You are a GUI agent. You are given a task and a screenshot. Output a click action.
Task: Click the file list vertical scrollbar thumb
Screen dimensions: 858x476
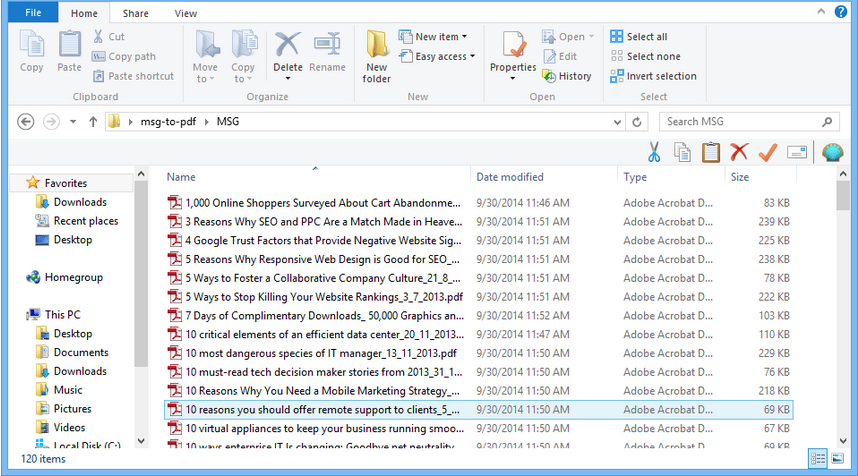(843, 196)
